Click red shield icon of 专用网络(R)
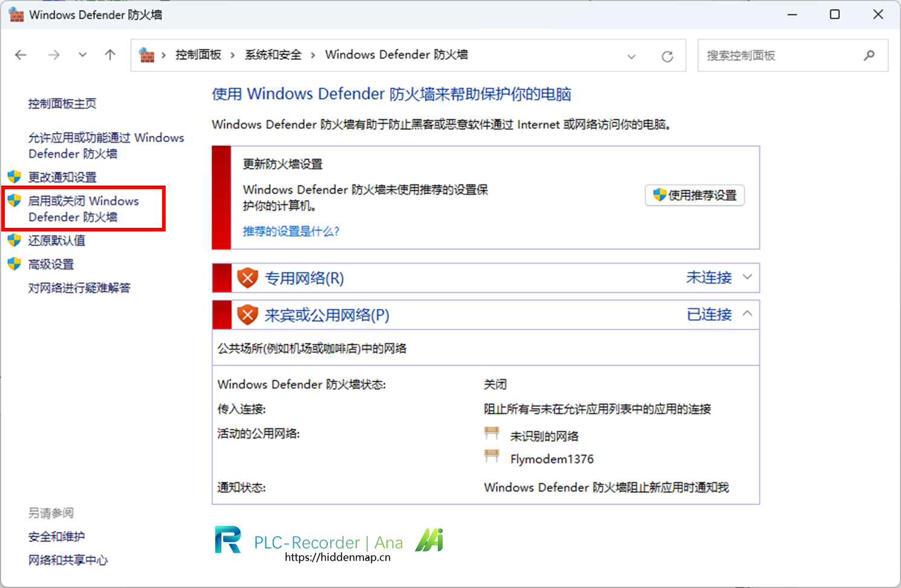Screen dimensions: 901x588 tap(247, 278)
